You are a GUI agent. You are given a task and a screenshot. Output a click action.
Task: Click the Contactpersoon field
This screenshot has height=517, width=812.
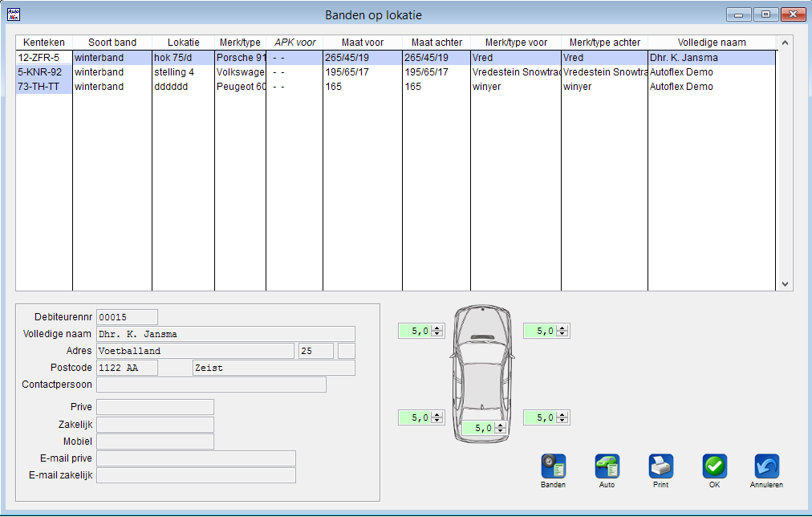(x=211, y=385)
